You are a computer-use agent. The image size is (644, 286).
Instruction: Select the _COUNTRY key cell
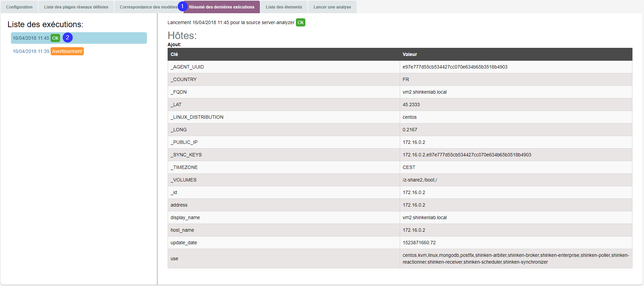tap(284, 79)
